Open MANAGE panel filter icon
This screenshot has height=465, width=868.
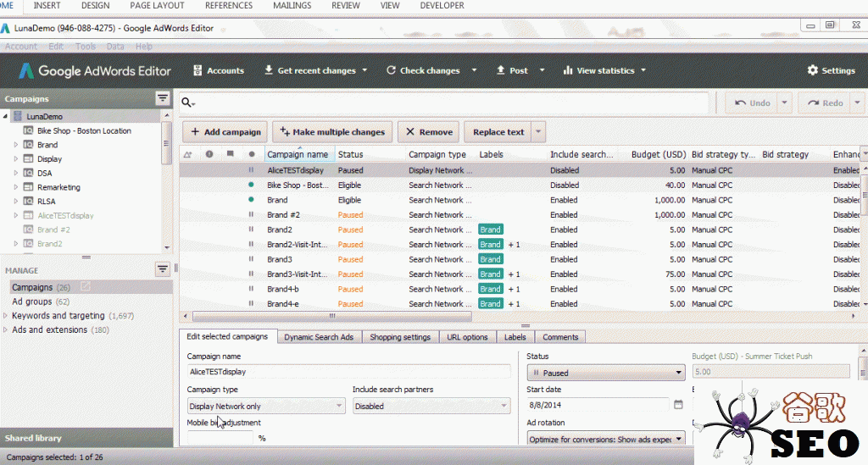click(162, 269)
